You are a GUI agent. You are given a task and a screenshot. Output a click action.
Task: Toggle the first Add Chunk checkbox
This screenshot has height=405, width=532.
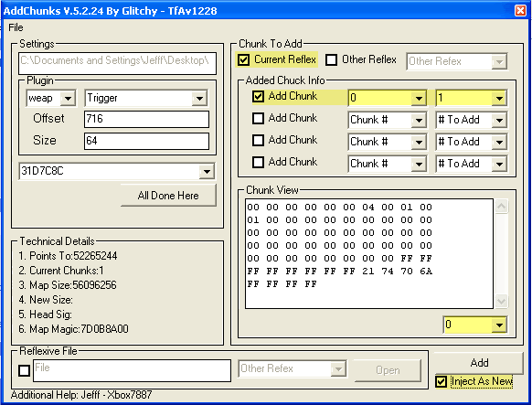pyautogui.click(x=258, y=97)
